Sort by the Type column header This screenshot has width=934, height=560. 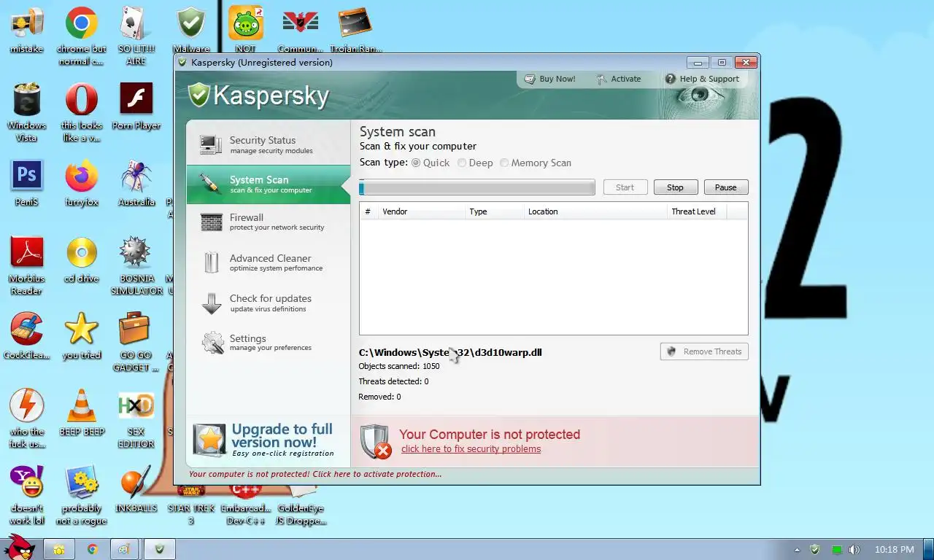pyautogui.click(x=494, y=211)
